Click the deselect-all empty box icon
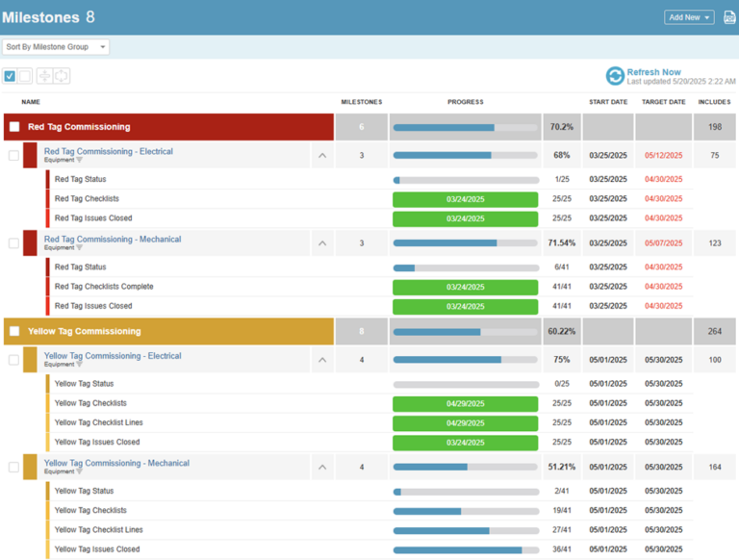 click(x=25, y=76)
